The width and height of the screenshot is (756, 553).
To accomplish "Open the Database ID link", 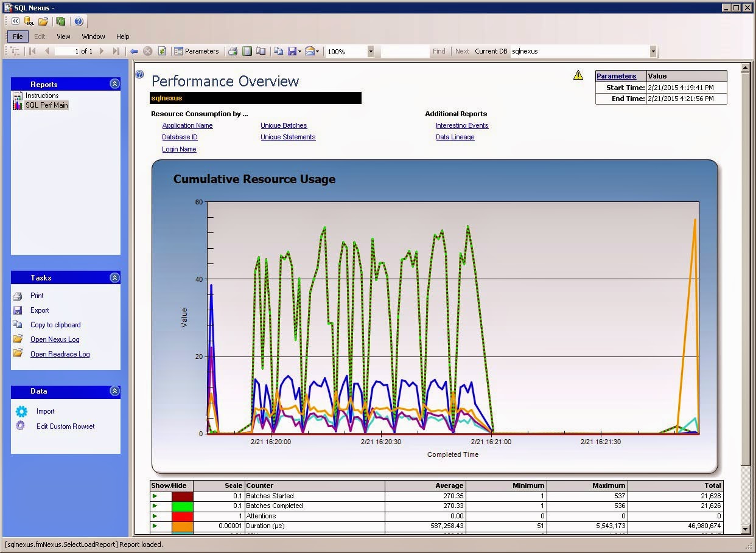I will [x=180, y=137].
